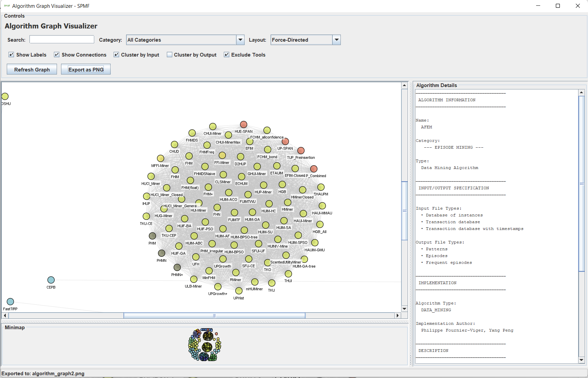Select the UPHist node circle
The height and width of the screenshot is (378, 588).
click(x=239, y=291)
